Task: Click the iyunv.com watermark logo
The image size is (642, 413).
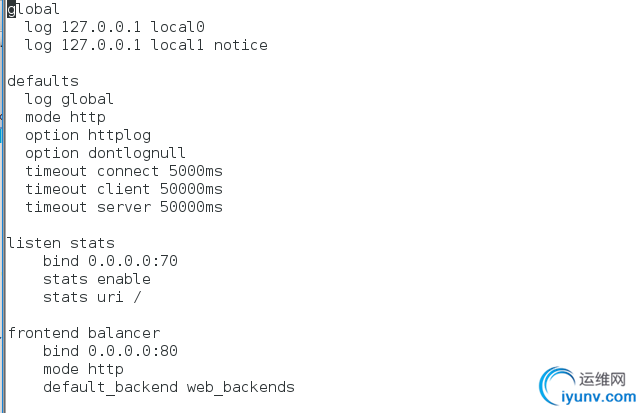Action: coord(587,386)
